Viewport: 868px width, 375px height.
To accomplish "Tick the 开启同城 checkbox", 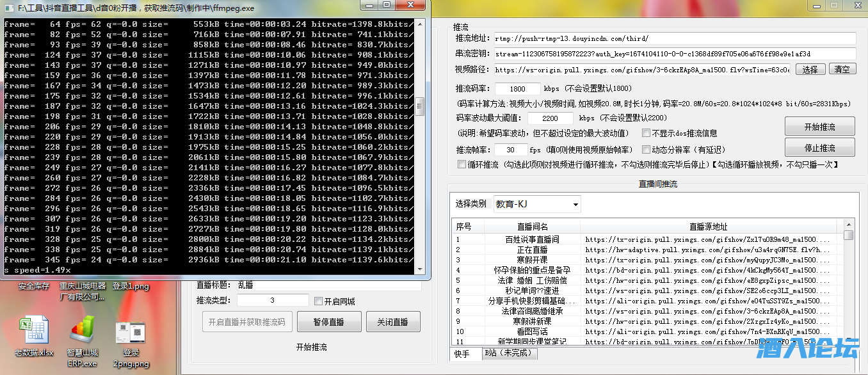I will click(x=319, y=301).
